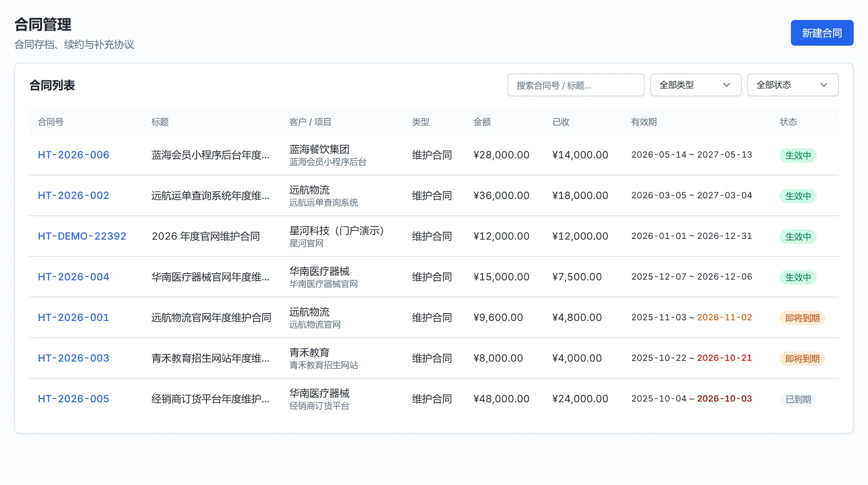This screenshot has width=868, height=485.
Task: Click the period 2026-05-14 ~ 2027-05-13
Action: pos(692,155)
